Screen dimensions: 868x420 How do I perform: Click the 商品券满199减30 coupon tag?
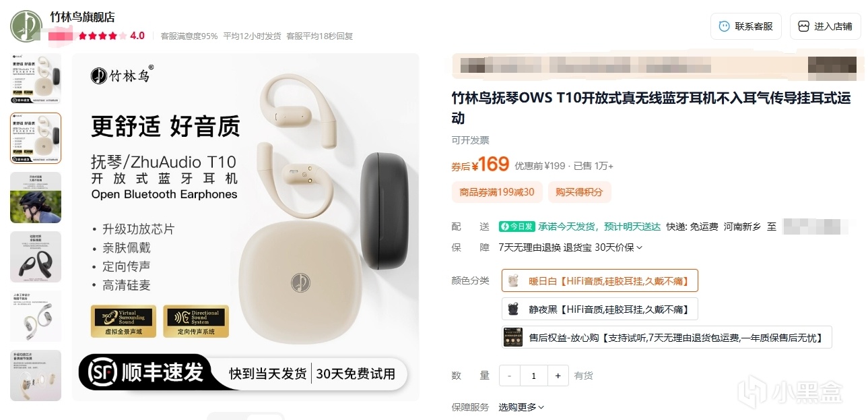(497, 192)
